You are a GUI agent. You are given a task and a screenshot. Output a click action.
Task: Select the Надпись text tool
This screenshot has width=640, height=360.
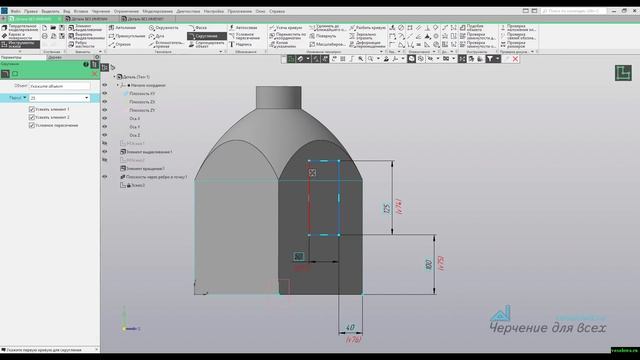tap(240, 44)
